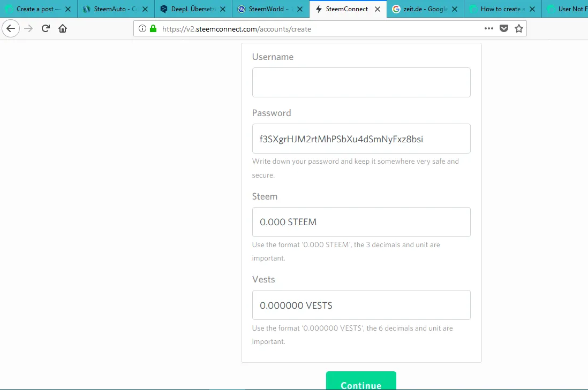Save page to Pocket icon
This screenshot has height=390, width=588.
[x=504, y=28]
